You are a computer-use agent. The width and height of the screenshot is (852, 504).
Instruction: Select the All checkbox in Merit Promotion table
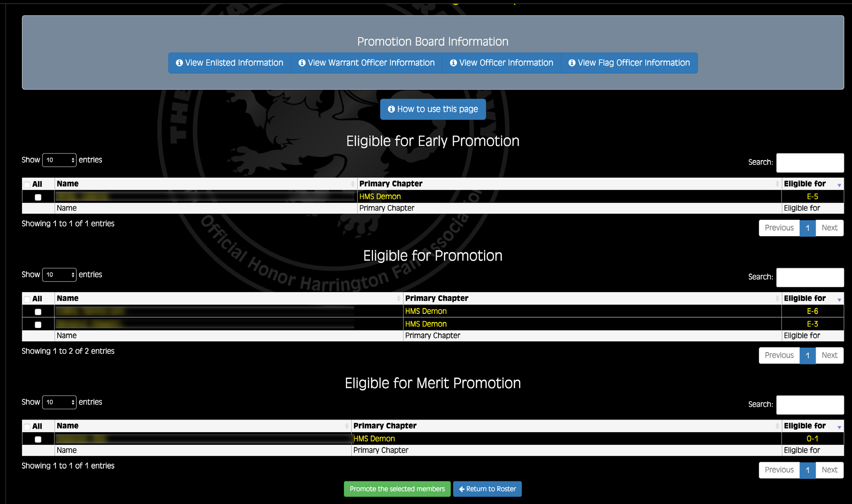tap(27, 426)
